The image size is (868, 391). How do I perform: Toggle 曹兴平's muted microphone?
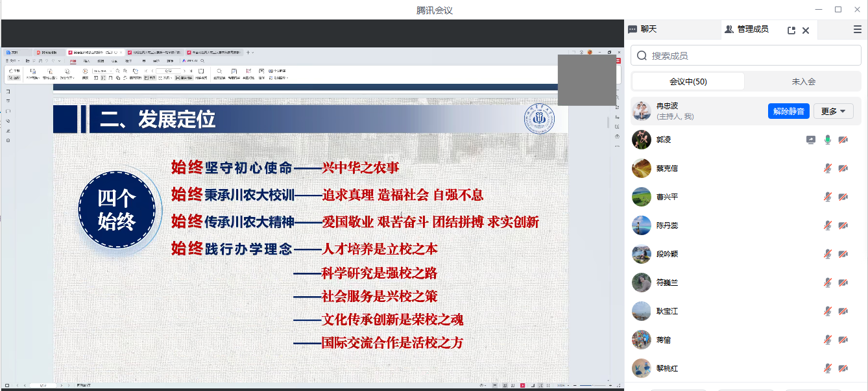828,197
